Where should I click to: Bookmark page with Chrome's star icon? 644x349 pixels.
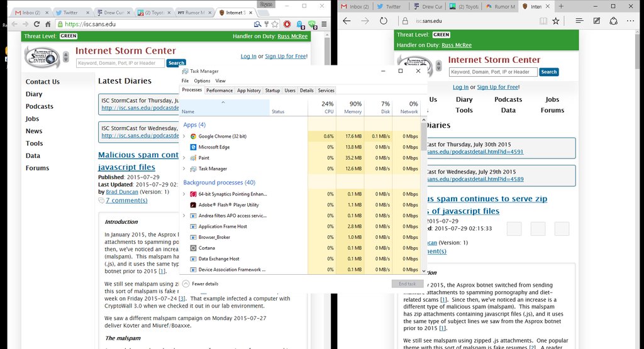coord(275,25)
